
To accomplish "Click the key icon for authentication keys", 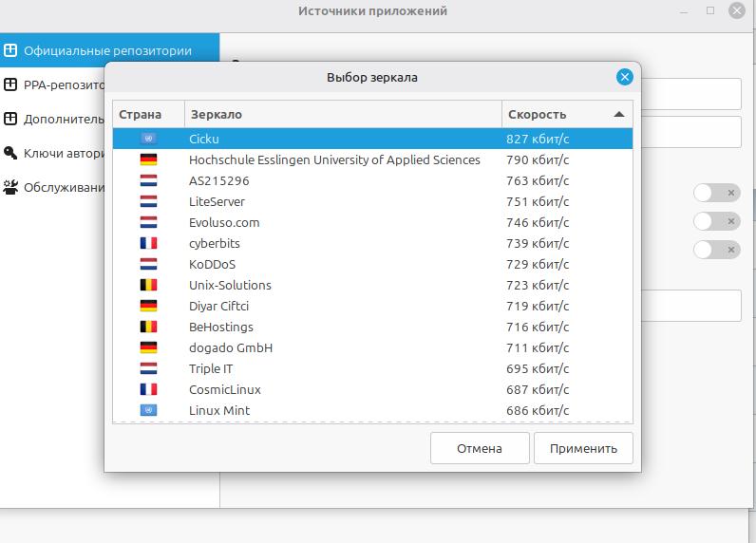I will [11, 153].
